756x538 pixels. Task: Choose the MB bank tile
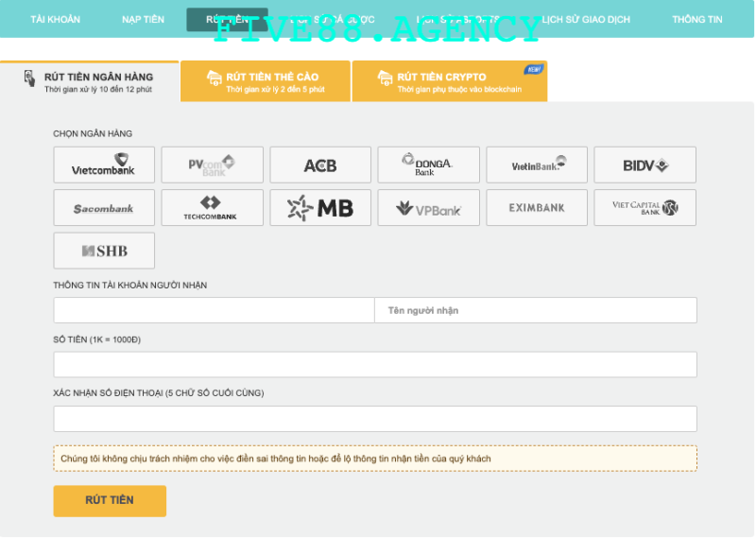[320, 208]
